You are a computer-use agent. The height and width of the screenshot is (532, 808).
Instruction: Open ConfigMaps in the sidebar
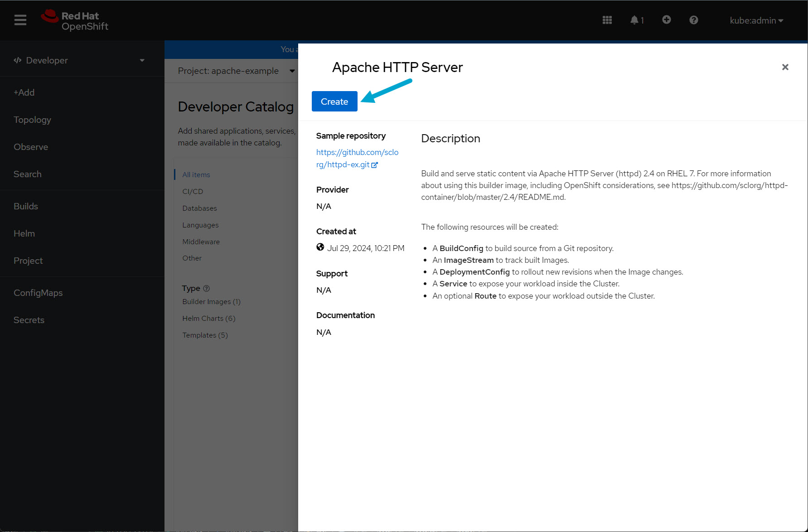(38, 293)
